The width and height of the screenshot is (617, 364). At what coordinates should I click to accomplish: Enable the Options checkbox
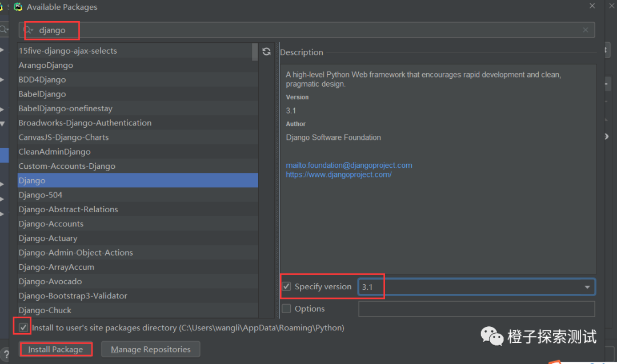pos(286,309)
